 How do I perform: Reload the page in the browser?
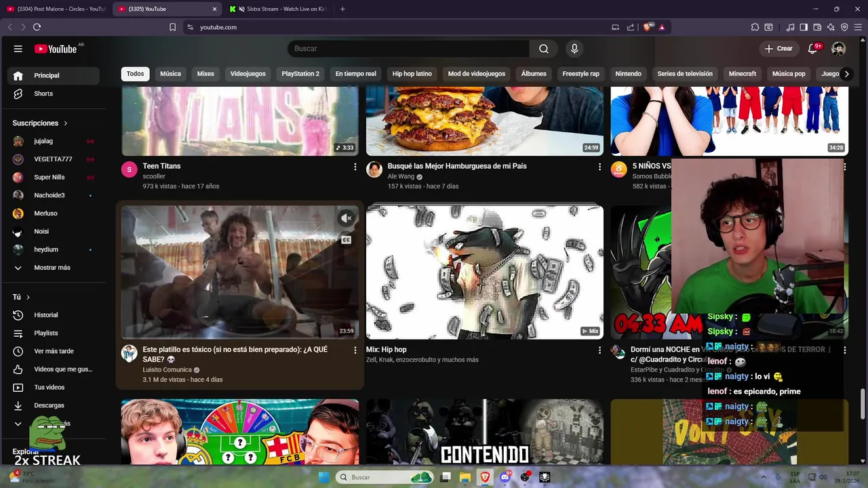37,27
